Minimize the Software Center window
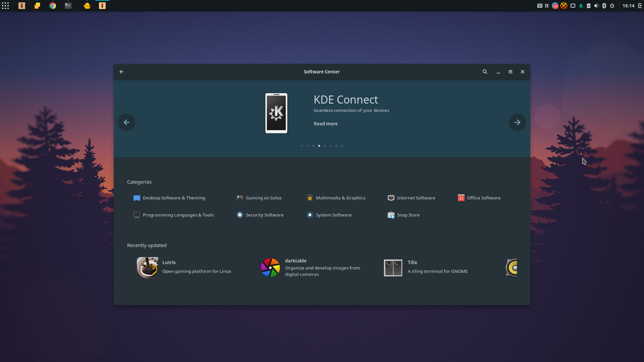644x362 pixels. tap(498, 72)
